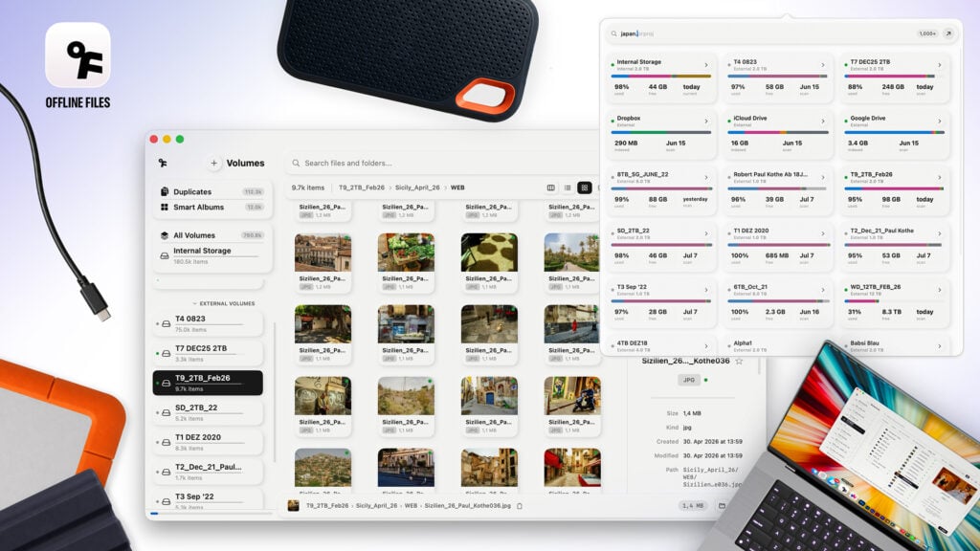Open Sicily_April_26 in top breadcrumb

[x=417, y=187]
